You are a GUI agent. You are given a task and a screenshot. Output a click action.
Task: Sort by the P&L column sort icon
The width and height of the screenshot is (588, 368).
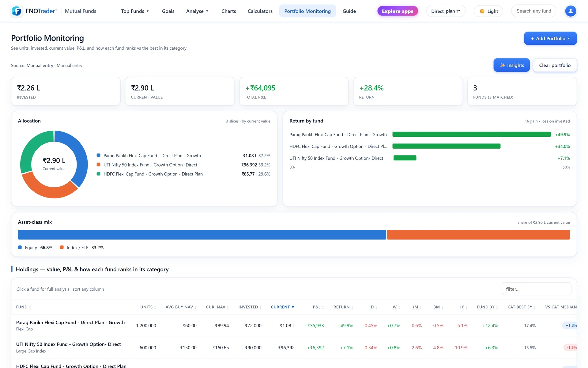323,307
